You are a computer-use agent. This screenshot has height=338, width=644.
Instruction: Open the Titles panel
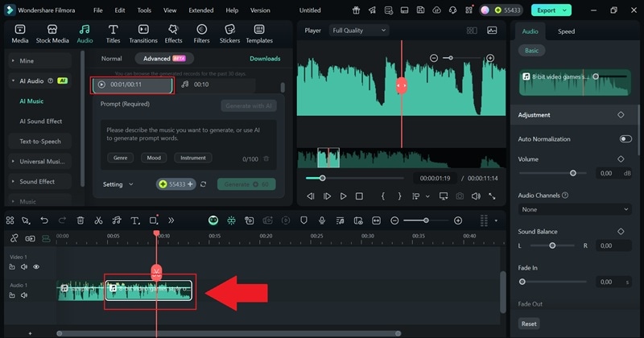click(x=113, y=34)
